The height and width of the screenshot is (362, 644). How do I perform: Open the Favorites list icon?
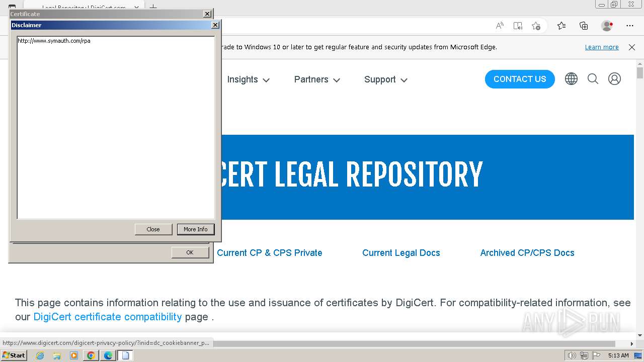[561, 26]
